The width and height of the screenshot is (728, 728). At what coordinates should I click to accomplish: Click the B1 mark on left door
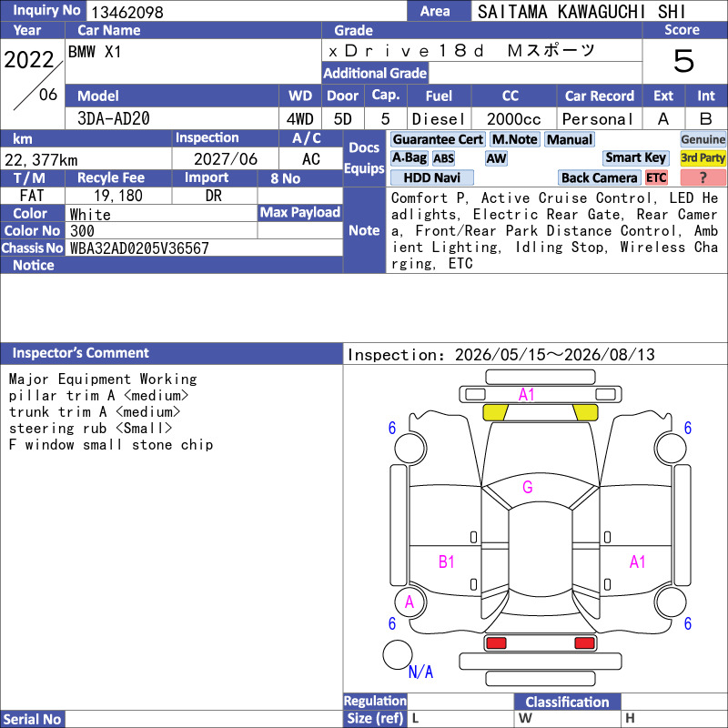(x=446, y=561)
